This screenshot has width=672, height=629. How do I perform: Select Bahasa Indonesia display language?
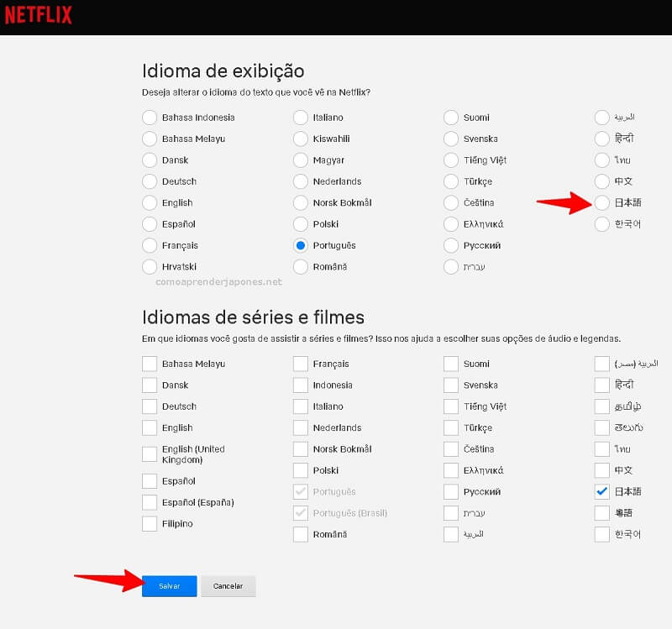click(x=150, y=118)
